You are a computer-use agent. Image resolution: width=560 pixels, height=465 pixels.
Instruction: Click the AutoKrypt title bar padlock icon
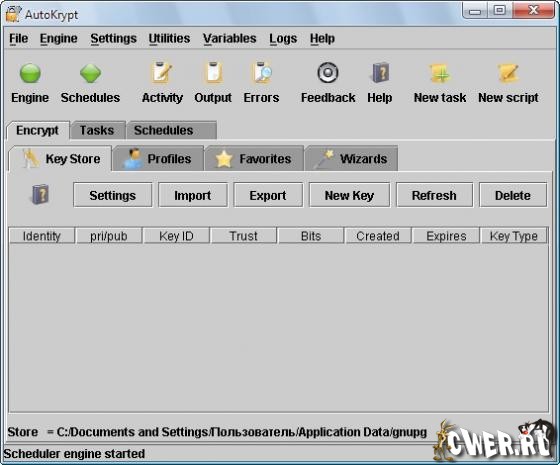click(13, 14)
